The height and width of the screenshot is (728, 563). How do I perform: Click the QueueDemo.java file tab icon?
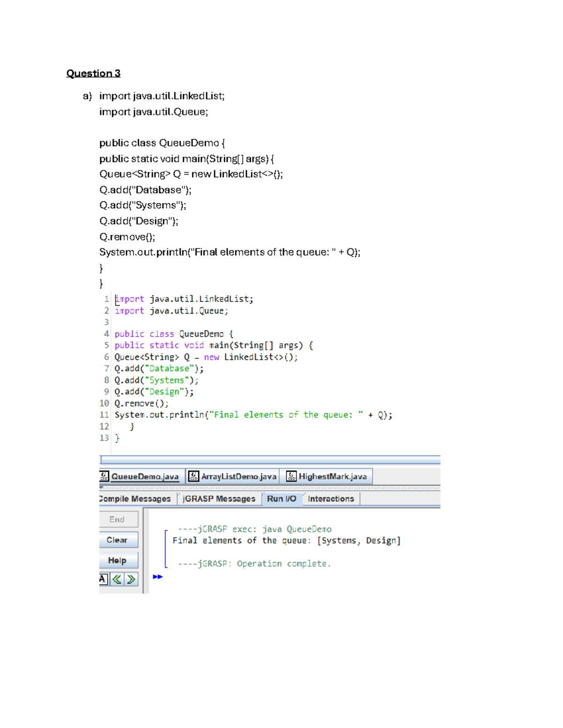click(x=104, y=476)
